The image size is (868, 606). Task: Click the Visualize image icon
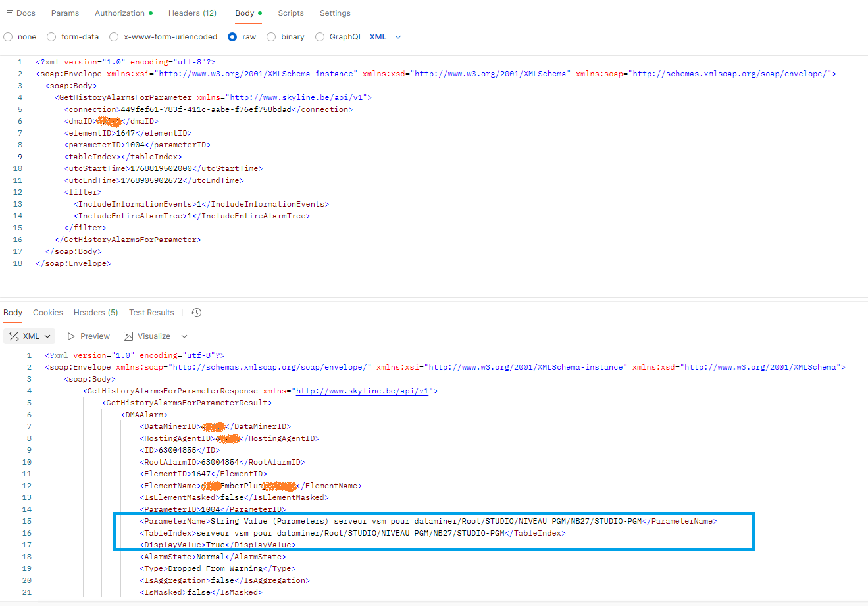tap(128, 336)
